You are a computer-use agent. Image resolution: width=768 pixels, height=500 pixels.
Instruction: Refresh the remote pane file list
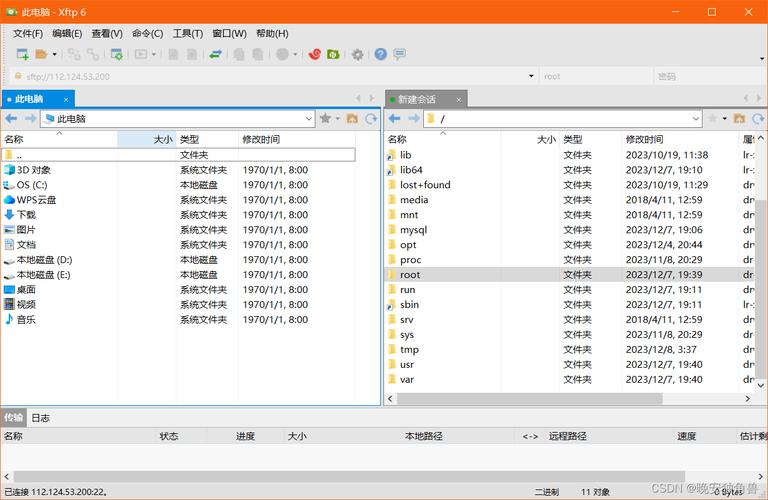point(759,119)
